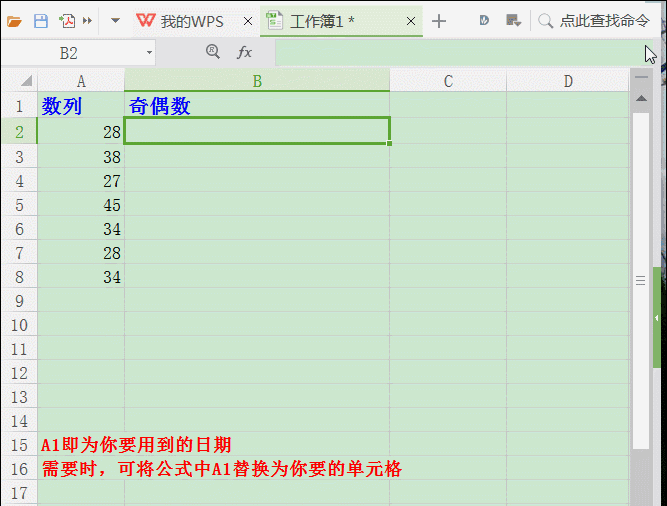
Task: Expand more quick access toolbar items
Action: (88, 21)
